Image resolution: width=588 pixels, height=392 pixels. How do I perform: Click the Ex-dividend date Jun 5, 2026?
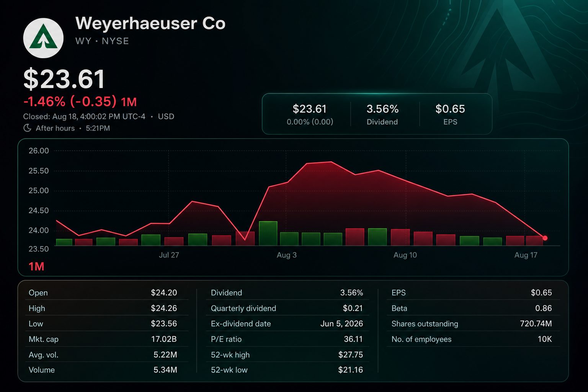(342, 324)
